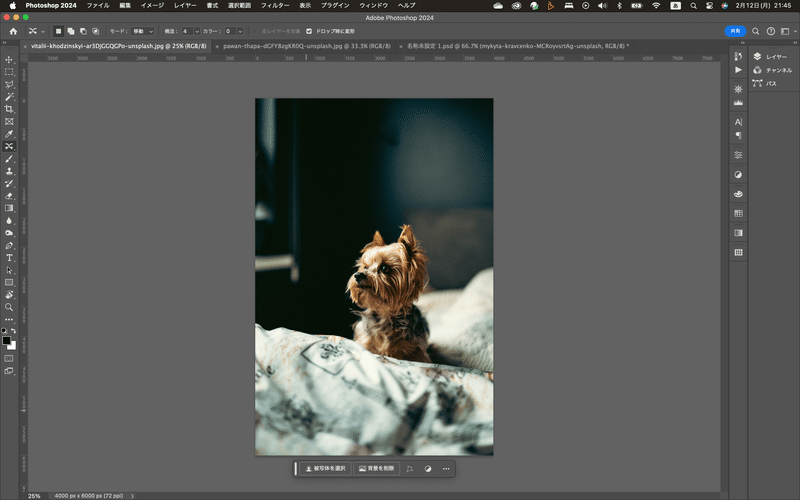Select the Rectangle shape tool

[x=9, y=282]
